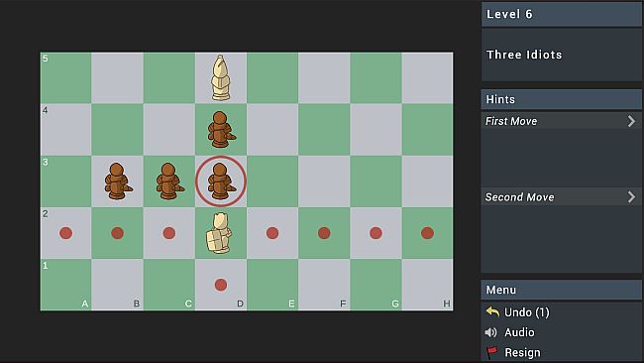The image size is (644, 363).
Task: Select the brown pawn on D4
Action: coord(221,130)
